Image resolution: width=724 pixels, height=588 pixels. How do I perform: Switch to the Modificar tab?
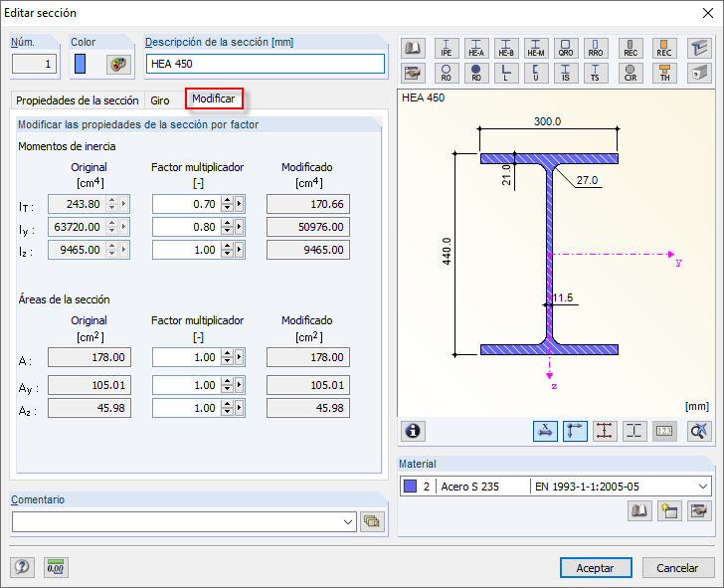coord(214,98)
